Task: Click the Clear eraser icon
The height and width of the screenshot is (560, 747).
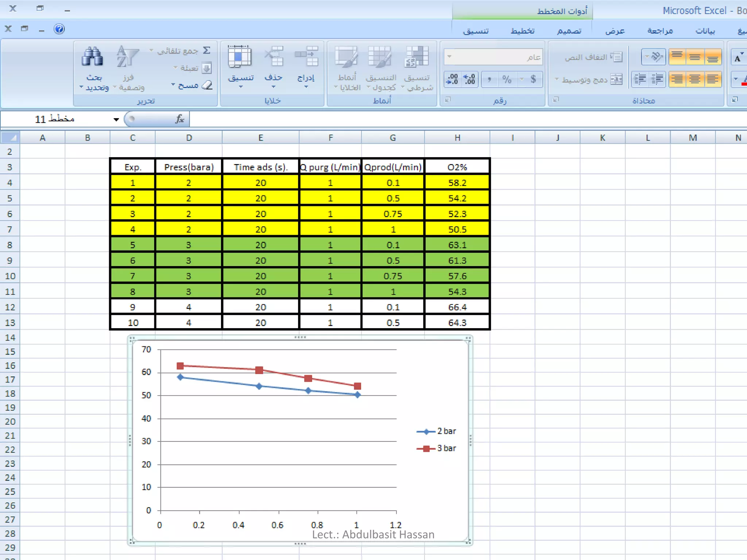Action: pyautogui.click(x=207, y=85)
